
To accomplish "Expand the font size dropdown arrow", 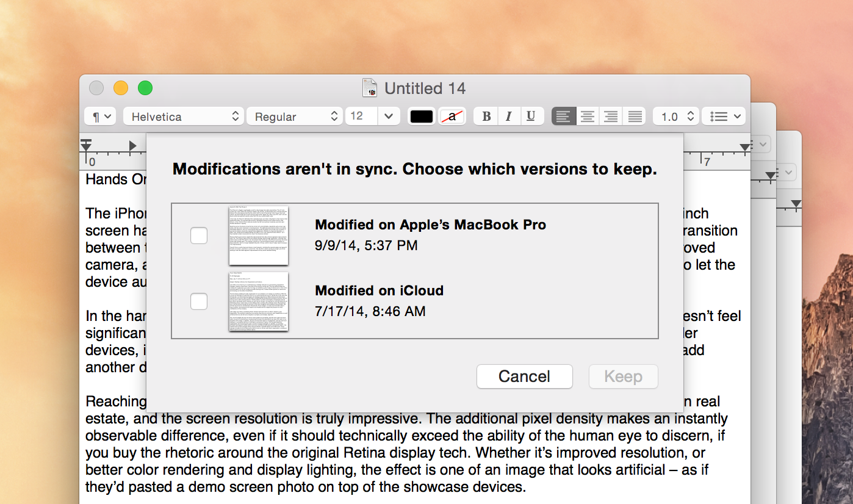I will 389,116.
